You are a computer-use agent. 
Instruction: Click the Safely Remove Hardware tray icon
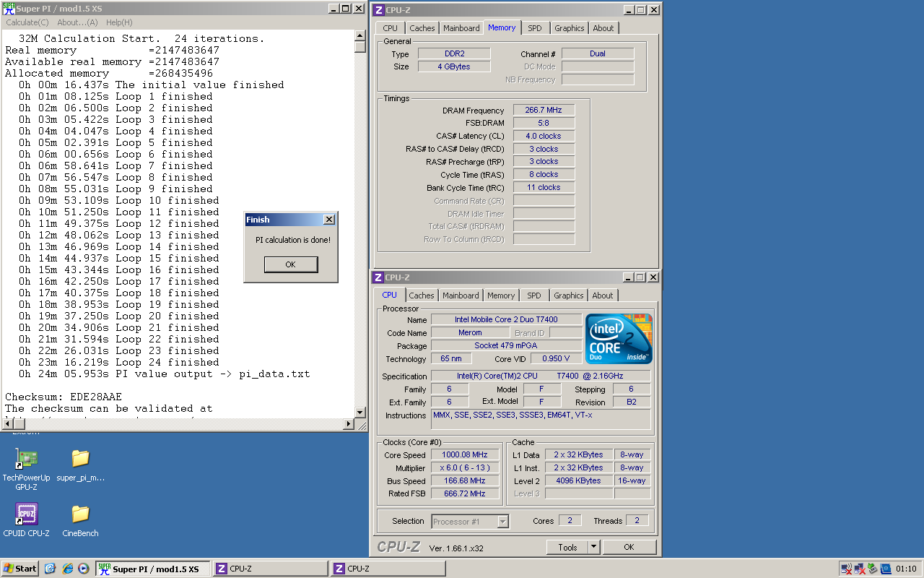pyautogui.click(x=872, y=569)
